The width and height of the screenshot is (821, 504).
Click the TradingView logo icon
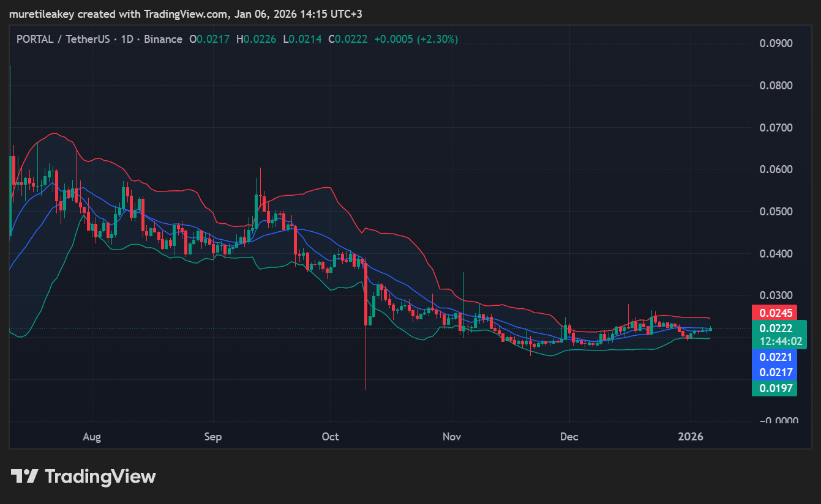tap(25, 476)
